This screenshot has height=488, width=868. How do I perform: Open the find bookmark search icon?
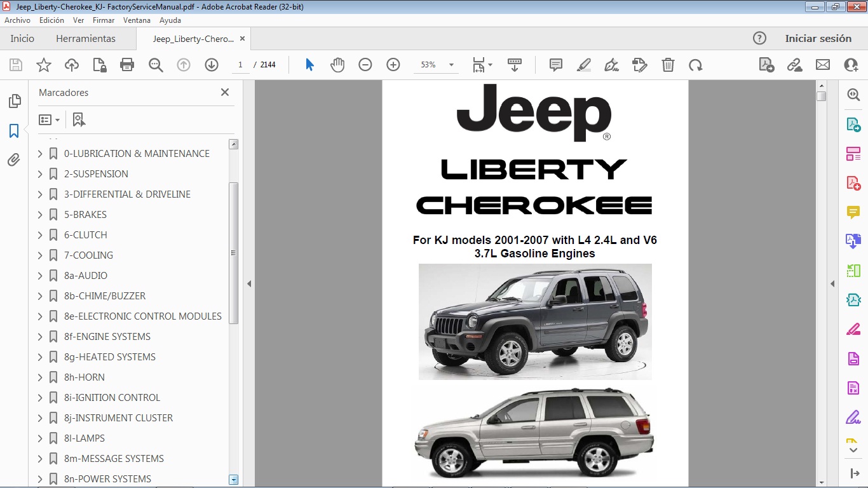click(79, 119)
